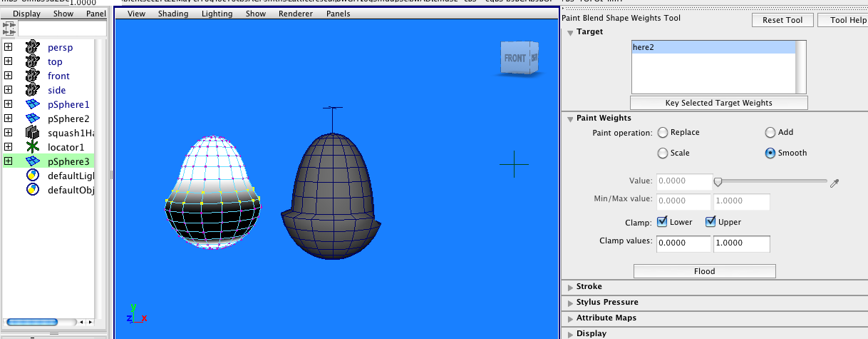Viewport: 868px width, 339px height.
Task: Collapse the Target section
Action: 570,32
